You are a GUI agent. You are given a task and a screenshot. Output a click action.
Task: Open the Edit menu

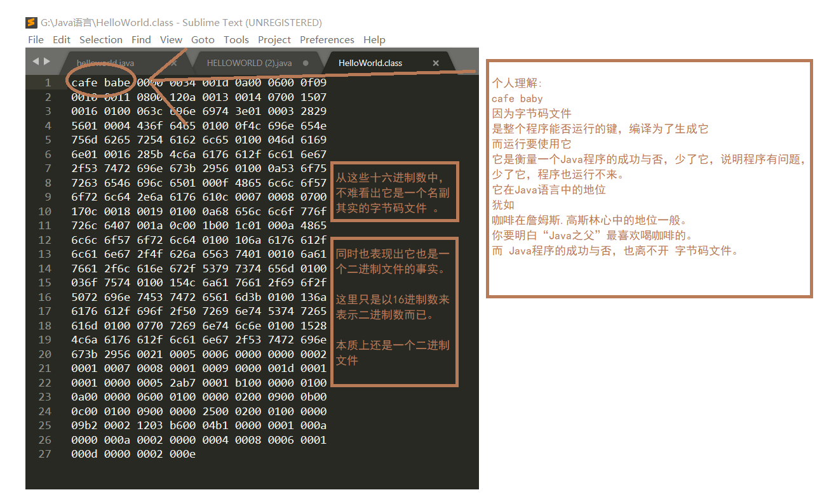pos(62,39)
